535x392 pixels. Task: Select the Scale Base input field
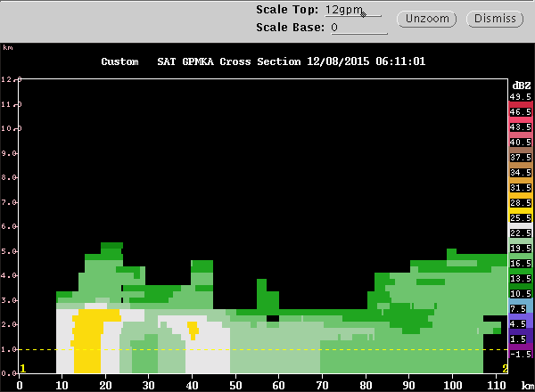(x=359, y=28)
